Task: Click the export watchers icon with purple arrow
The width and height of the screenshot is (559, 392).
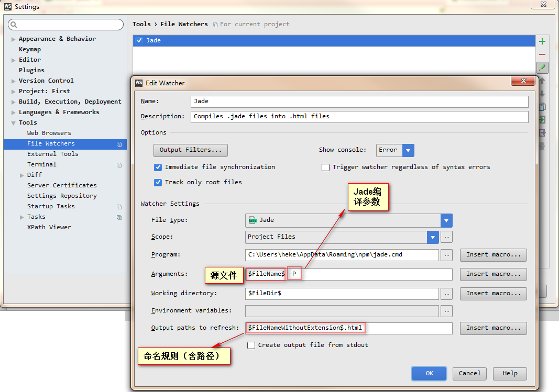Action: click(x=542, y=133)
